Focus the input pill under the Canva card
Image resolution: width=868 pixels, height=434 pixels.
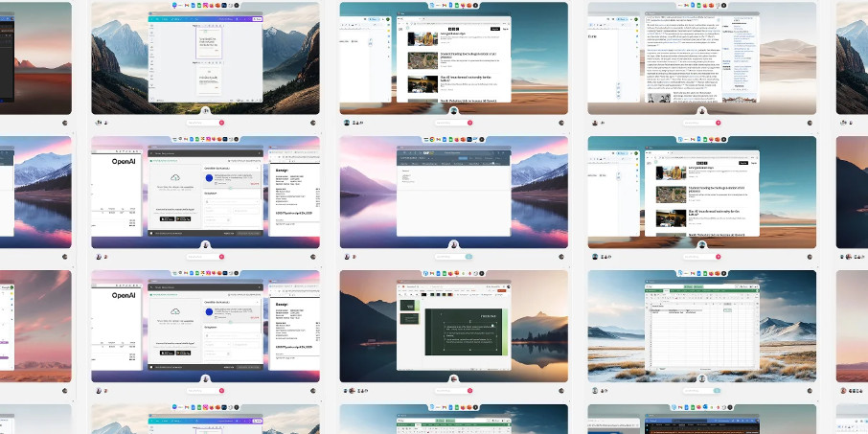tap(203, 123)
